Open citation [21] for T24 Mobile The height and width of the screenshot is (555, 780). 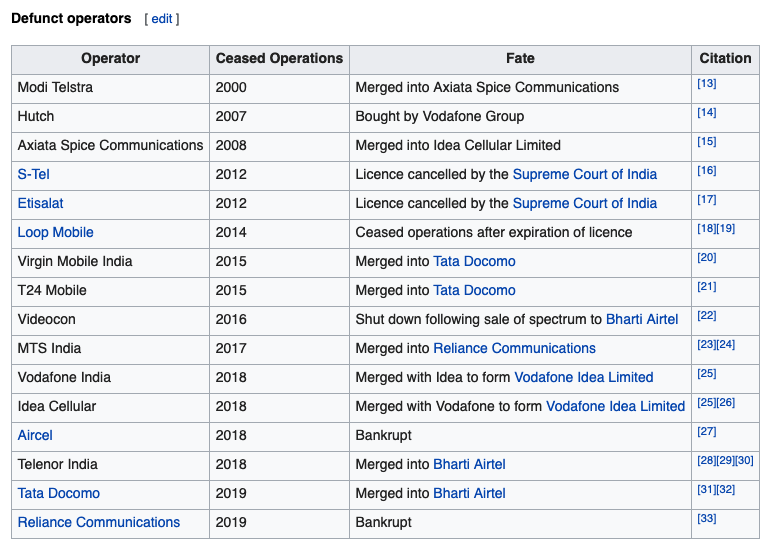(x=706, y=286)
